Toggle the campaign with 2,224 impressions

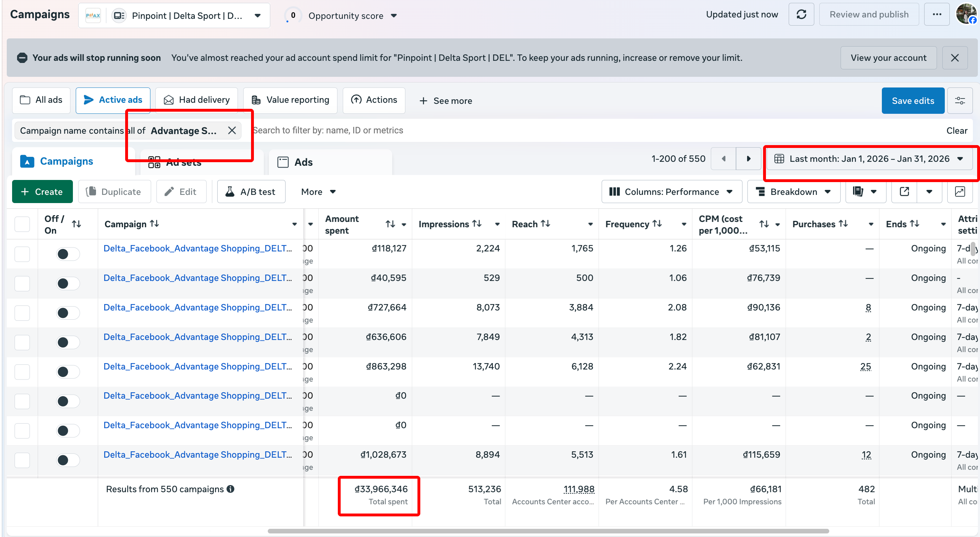[x=68, y=254]
